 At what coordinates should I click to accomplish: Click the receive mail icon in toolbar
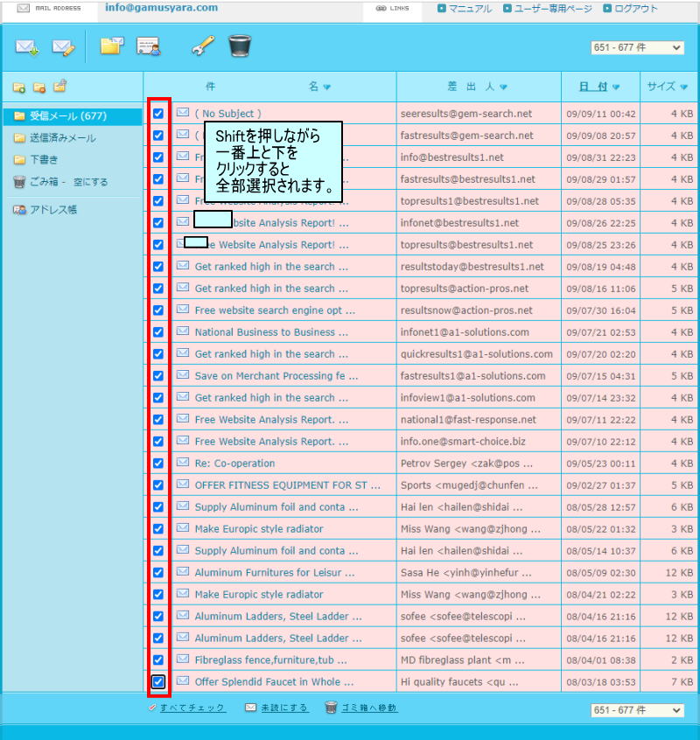coord(27,47)
